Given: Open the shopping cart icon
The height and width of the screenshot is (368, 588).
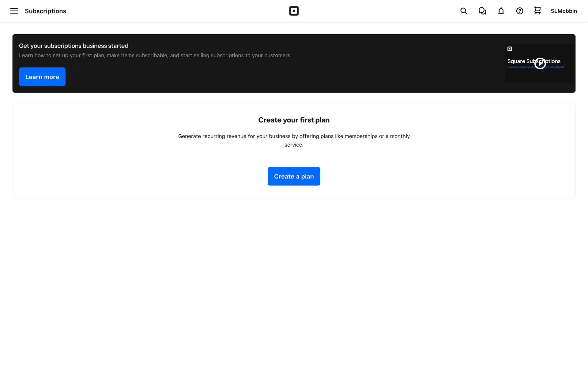Looking at the screenshot, I should (x=537, y=11).
